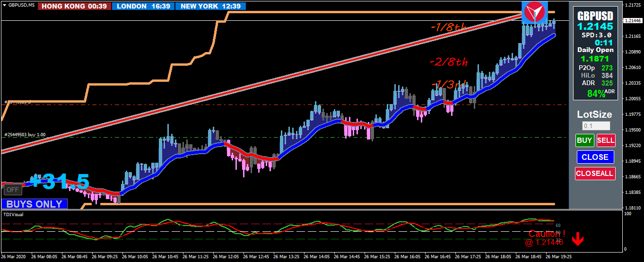This screenshot has width=644, height=262.
Task: Click the 26 Mar 19:25 time axis label
Action: [x=558, y=257]
